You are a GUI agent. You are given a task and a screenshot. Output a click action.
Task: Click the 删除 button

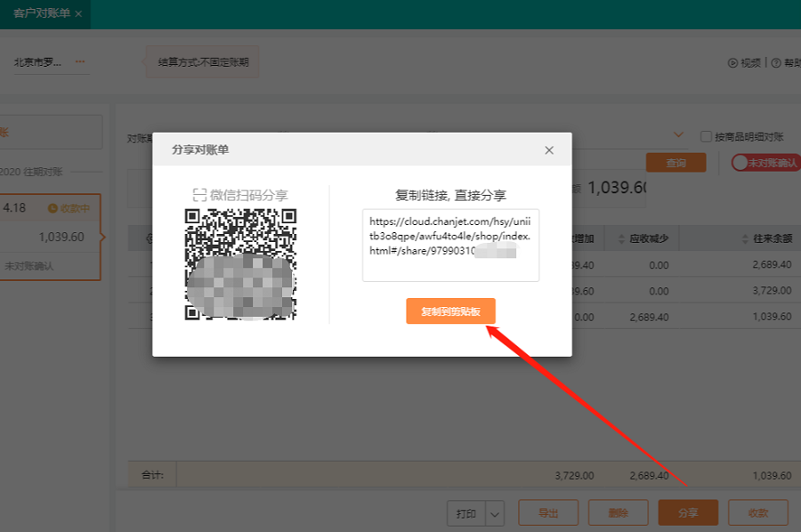[619, 512]
